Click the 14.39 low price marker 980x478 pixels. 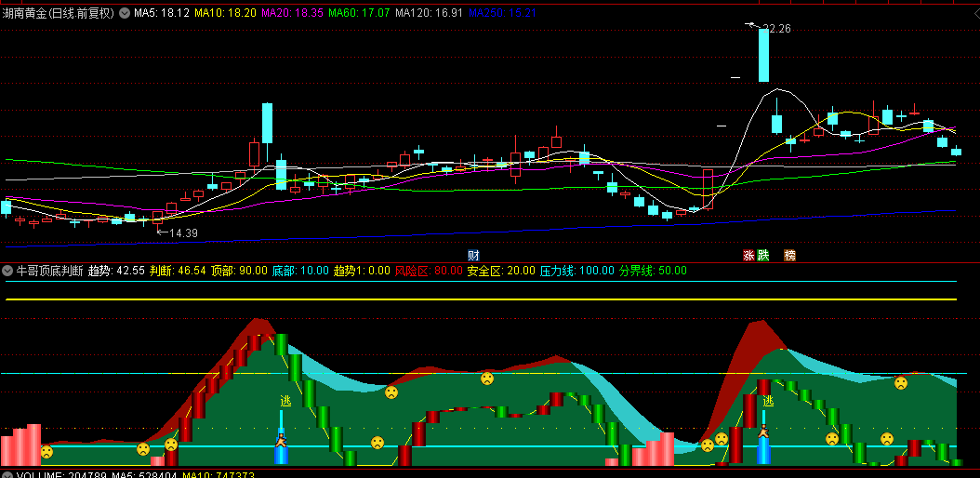(182, 232)
